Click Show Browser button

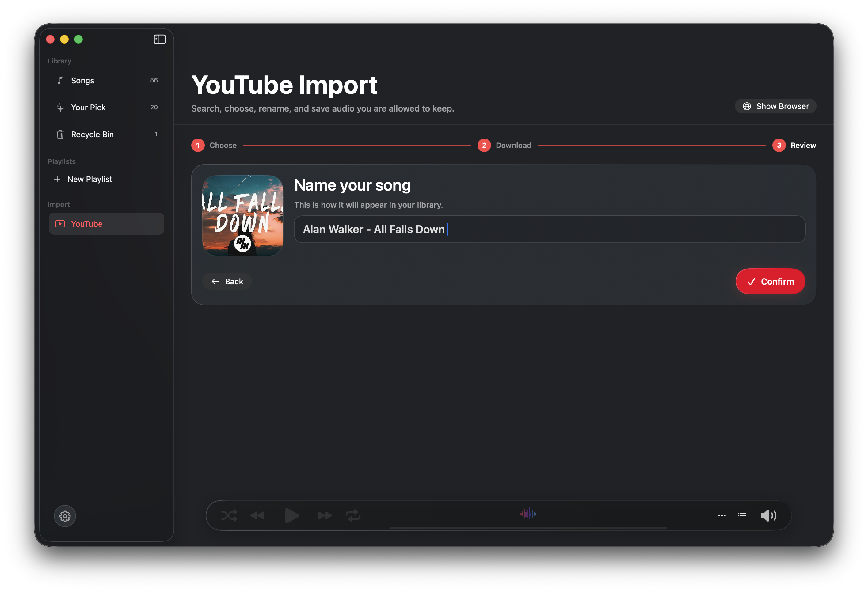[775, 106]
